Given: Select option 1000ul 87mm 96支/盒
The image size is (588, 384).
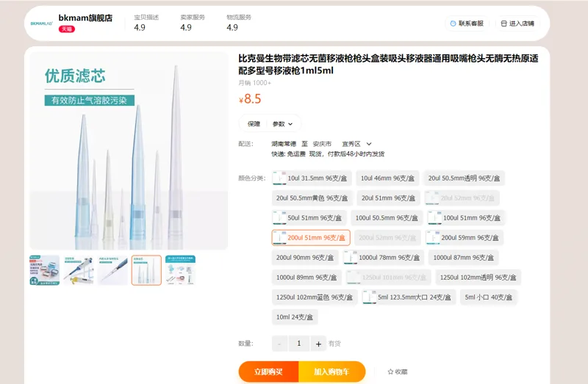Looking at the screenshot, I should [464, 258].
